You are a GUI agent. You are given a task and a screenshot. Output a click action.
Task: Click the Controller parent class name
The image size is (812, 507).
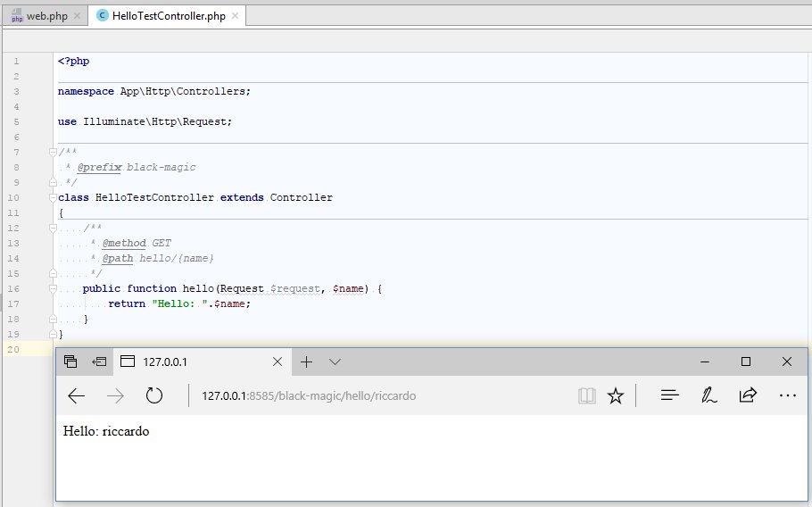pyautogui.click(x=302, y=197)
